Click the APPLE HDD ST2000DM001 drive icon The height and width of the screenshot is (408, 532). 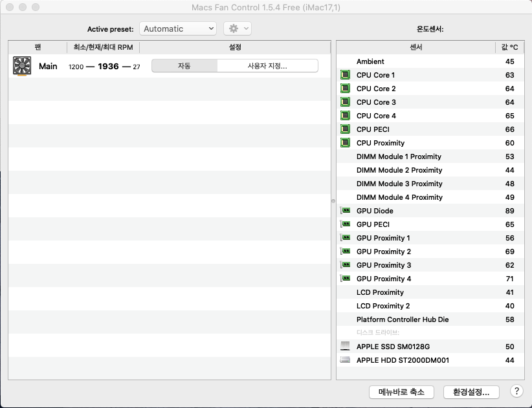click(345, 360)
